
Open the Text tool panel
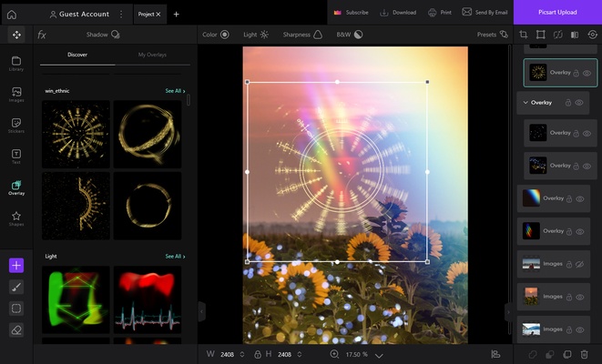pos(16,157)
